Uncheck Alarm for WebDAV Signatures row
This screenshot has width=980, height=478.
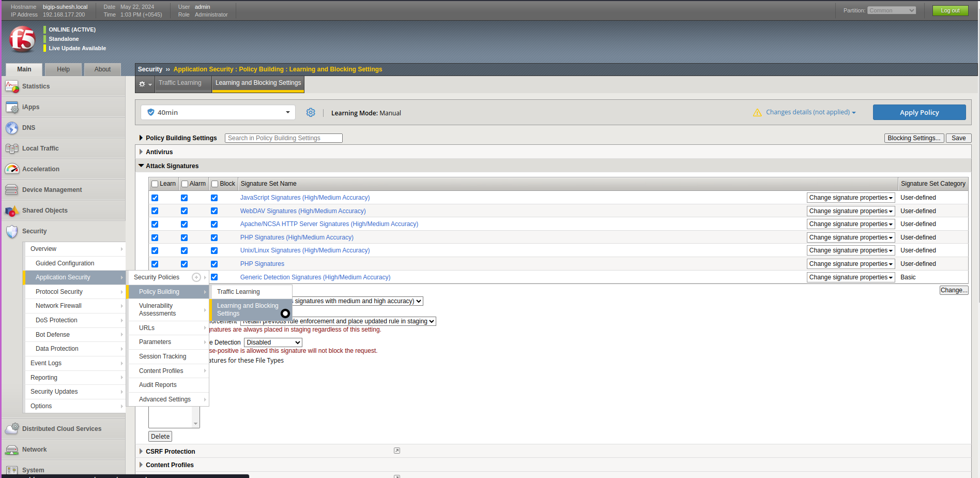click(x=184, y=211)
